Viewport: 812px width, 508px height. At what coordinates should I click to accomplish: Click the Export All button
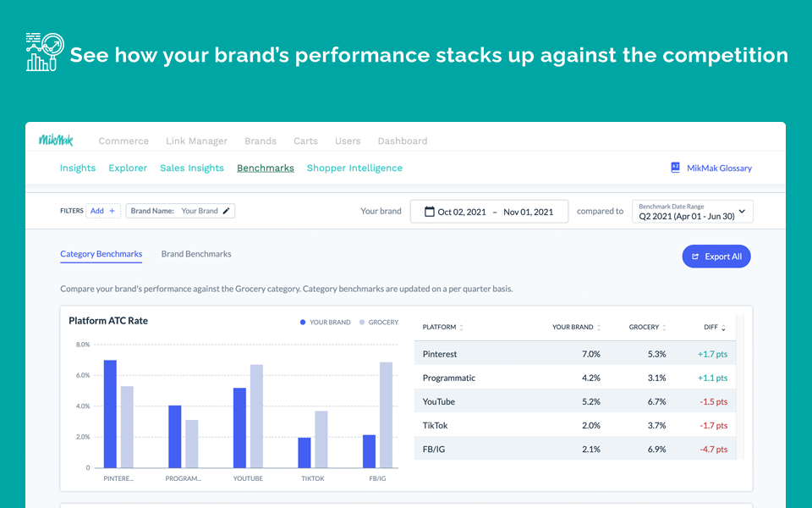click(716, 256)
